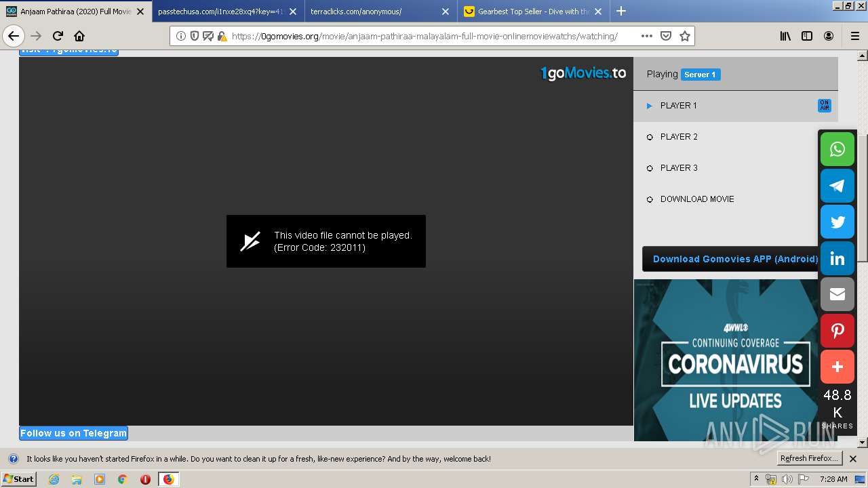Click the Server 1 badge
Image resolution: width=868 pixels, height=488 pixels.
(x=701, y=75)
